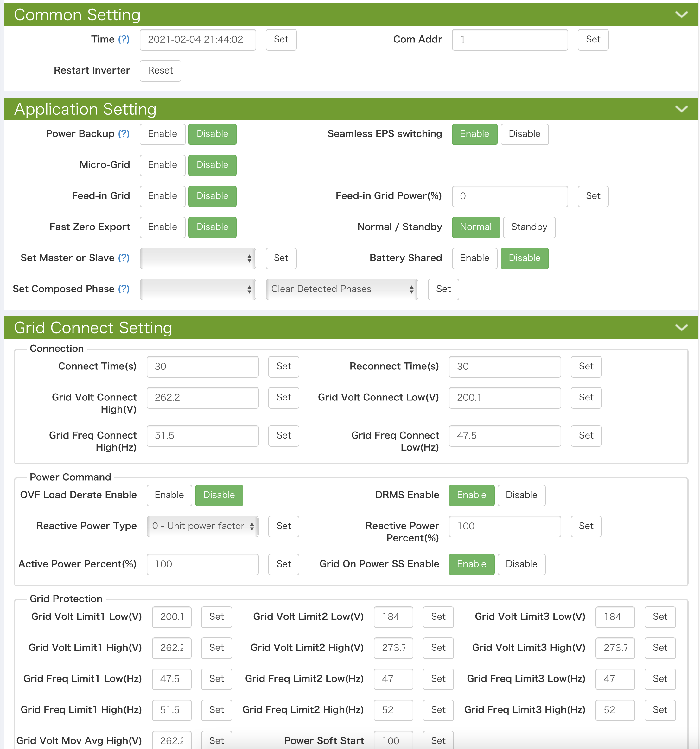This screenshot has width=700, height=749.
Task: Open the Clear Detected Phases dropdown
Action: pos(342,289)
